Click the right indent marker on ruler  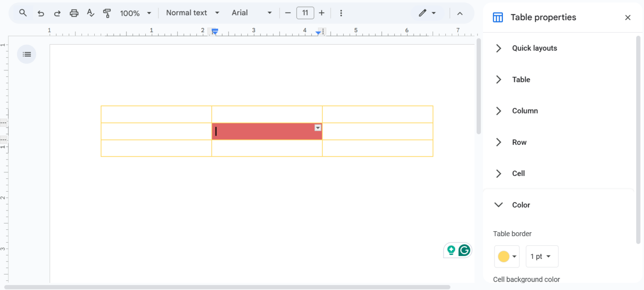[318, 32]
